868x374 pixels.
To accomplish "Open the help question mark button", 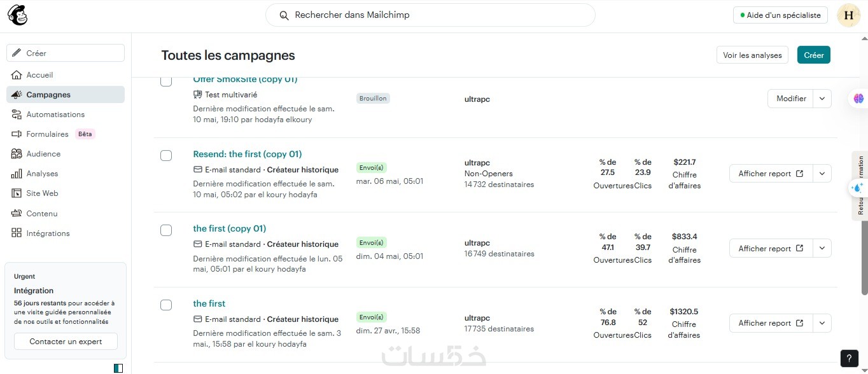I will pyautogui.click(x=849, y=358).
